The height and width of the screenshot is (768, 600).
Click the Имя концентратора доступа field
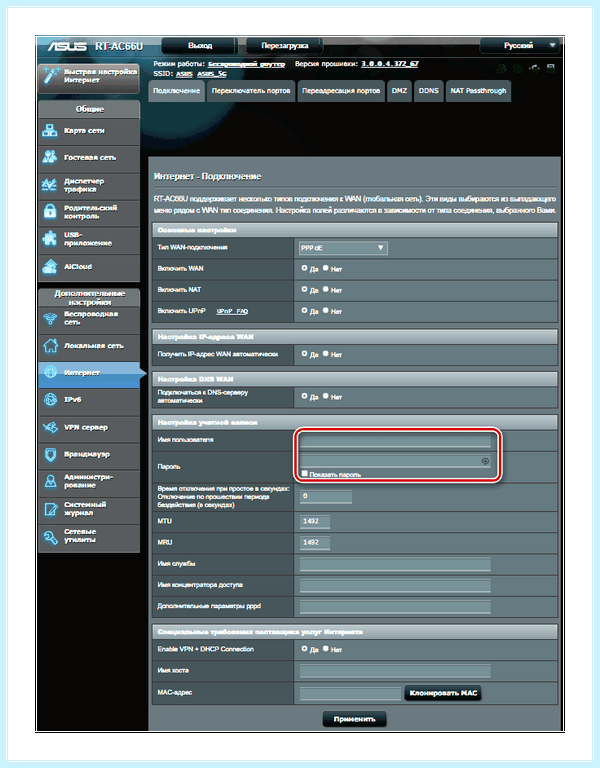click(x=395, y=585)
